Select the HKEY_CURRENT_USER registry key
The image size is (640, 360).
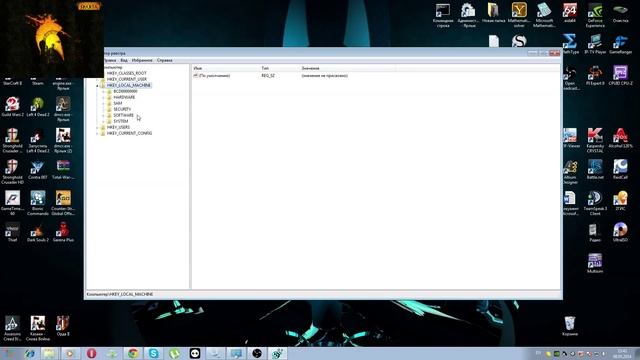click(127, 79)
